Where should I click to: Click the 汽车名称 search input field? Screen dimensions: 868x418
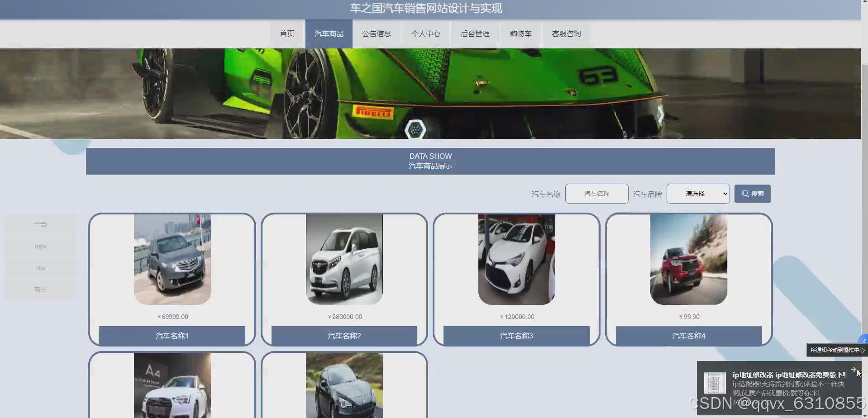click(596, 194)
